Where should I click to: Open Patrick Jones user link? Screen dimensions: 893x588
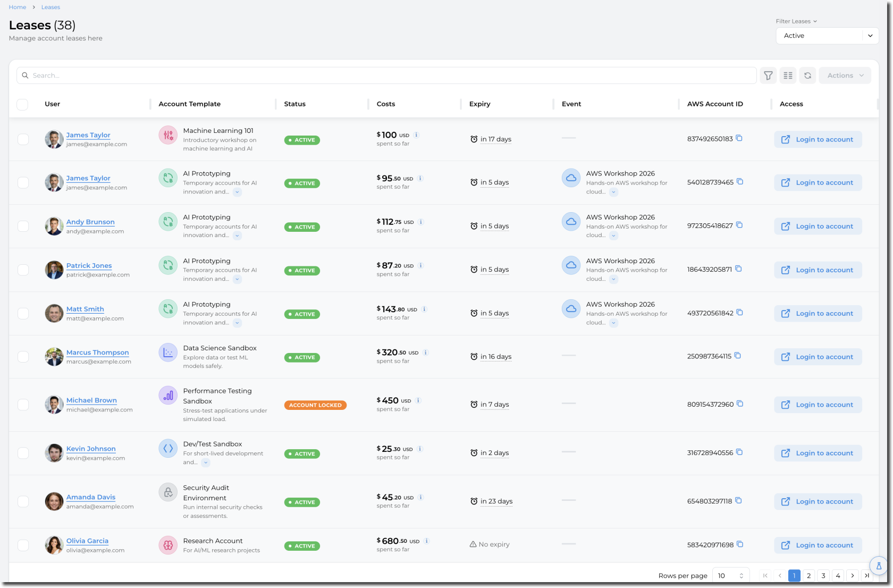[x=89, y=265]
